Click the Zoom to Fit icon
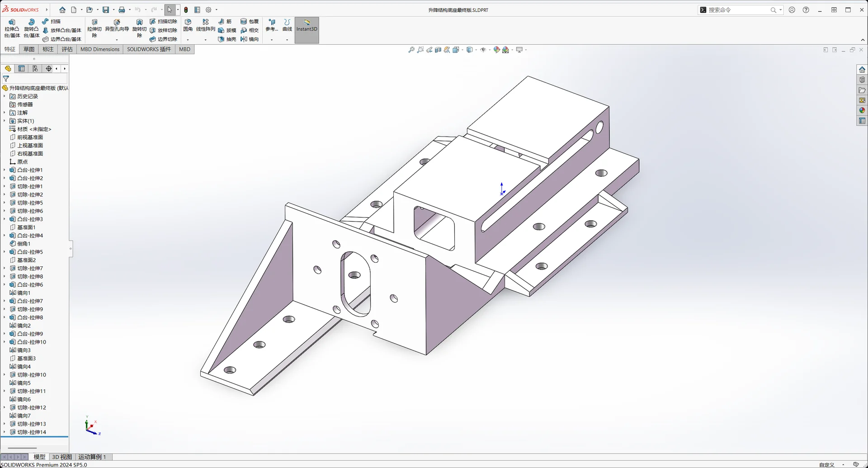Screen dimensions: 868x468 point(411,50)
